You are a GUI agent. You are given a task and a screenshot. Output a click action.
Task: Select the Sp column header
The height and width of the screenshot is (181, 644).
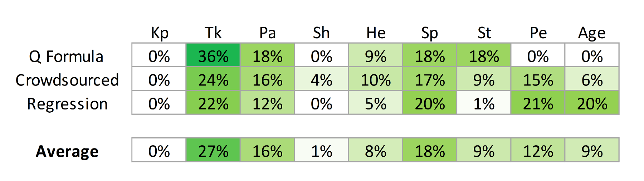click(x=429, y=34)
